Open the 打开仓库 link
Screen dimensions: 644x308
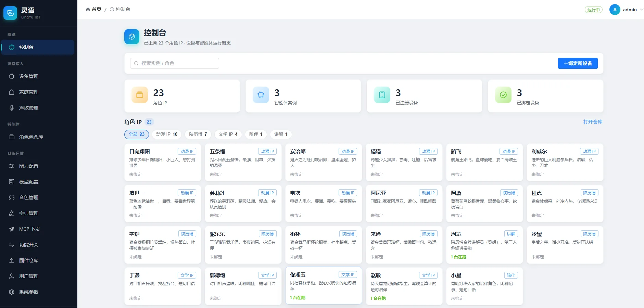[x=593, y=122]
